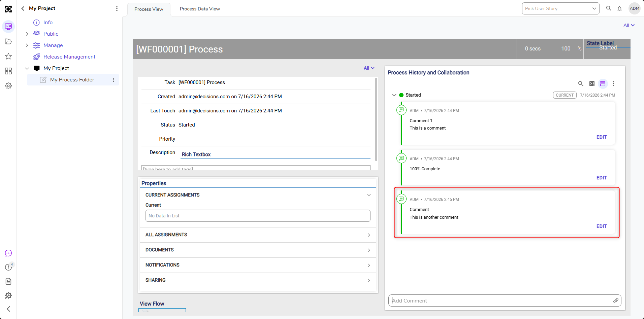
Task: Toggle the highlighted list view icon in Process History
Action: pyautogui.click(x=603, y=83)
